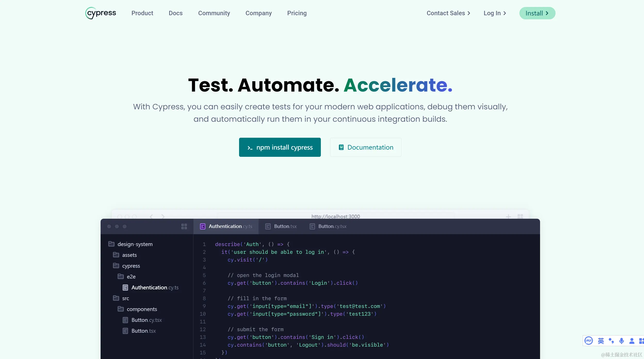The width and height of the screenshot is (644, 359).
Task: Click the Button.cy.tsx file icon in sidebar
Action: [125, 320]
